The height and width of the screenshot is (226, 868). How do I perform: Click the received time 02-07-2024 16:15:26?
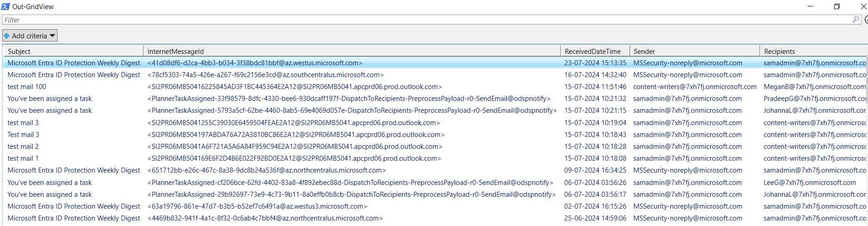[x=595, y=206]
